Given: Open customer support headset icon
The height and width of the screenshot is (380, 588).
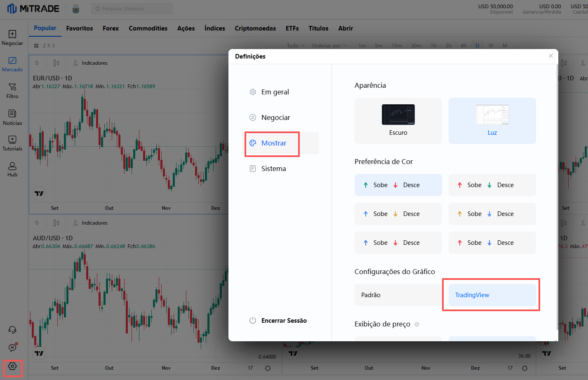Looking at the screenshot, I should click(x=12, y=330).
